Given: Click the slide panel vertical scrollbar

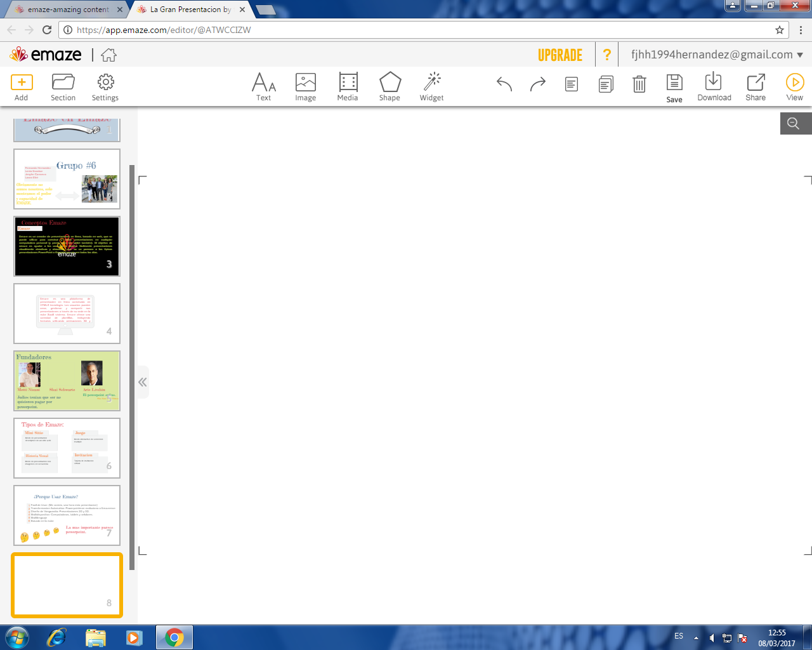Looking at the screenshot, I should tap(132, 367).
